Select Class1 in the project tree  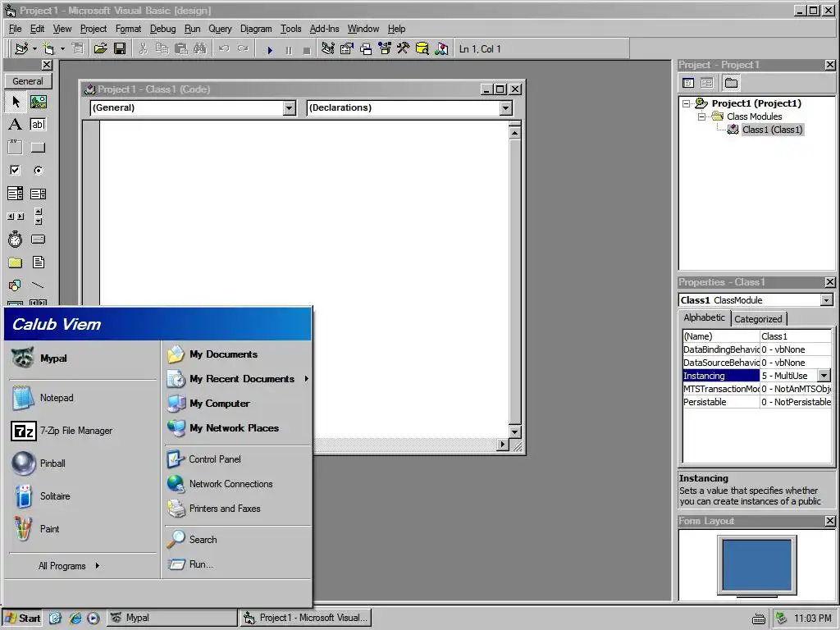(772, 130)
